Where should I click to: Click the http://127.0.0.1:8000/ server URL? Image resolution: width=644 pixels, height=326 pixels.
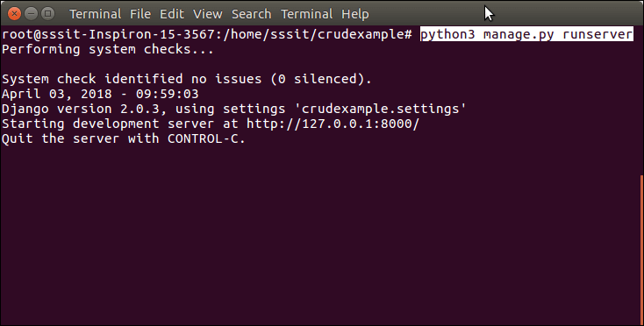[333, 124]
